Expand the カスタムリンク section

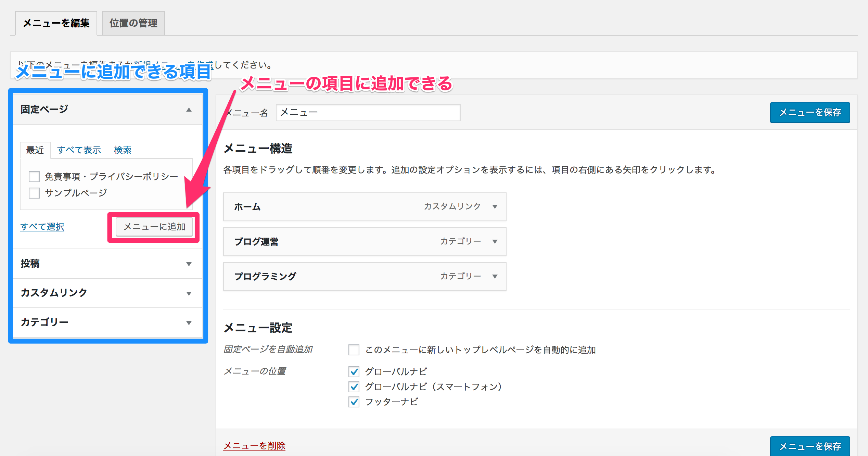(189, 293)
